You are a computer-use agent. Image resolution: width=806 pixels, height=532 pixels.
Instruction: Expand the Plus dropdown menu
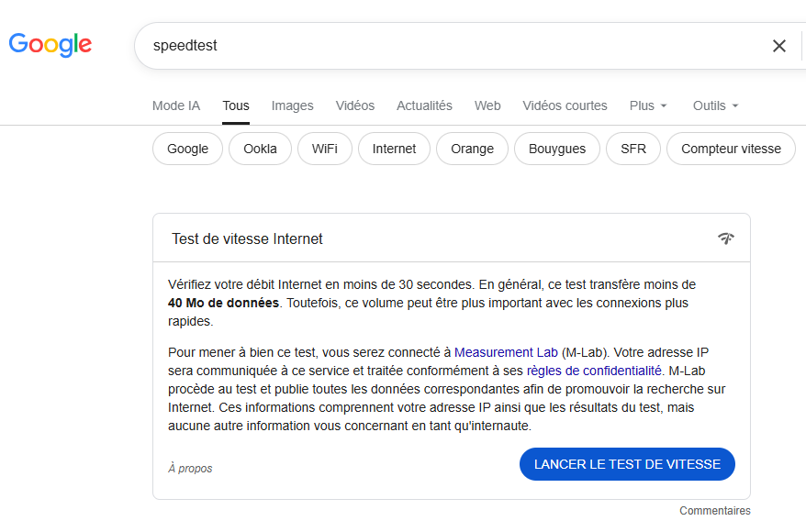648,105
